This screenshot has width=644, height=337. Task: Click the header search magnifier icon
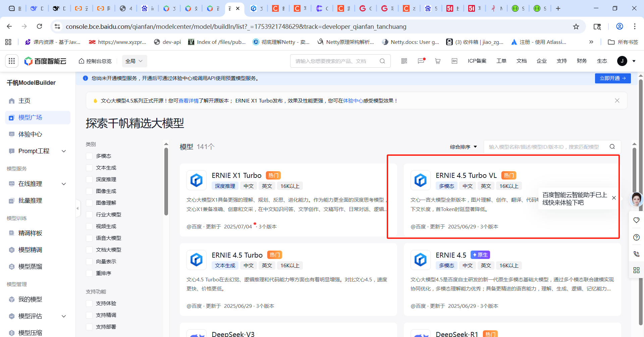(382, 61)
